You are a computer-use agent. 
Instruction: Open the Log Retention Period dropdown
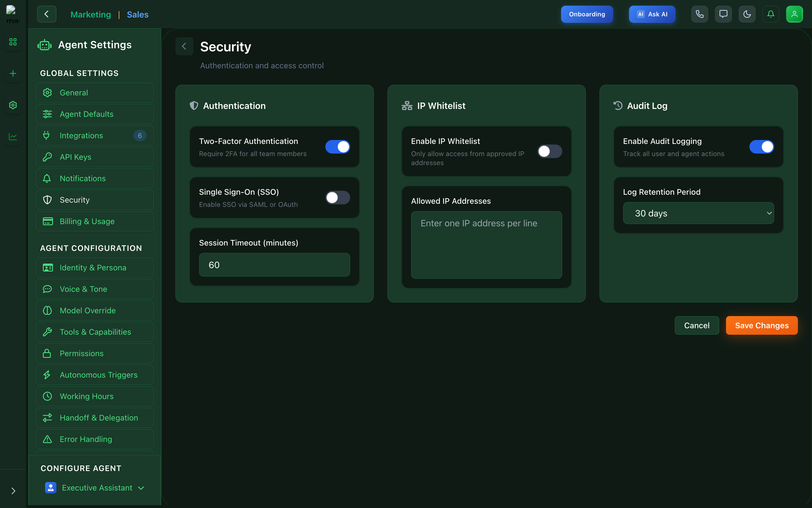click(x=698, y=213)
